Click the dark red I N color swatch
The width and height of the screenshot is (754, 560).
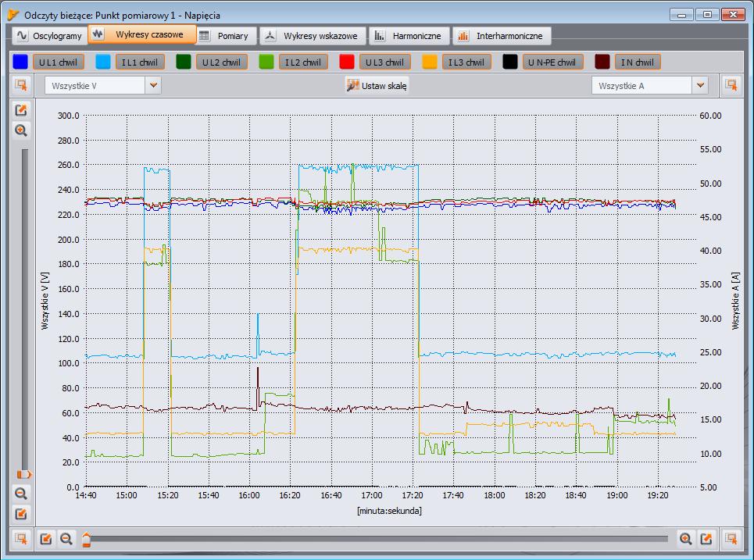pyautogui.click(x=602, y=62)
